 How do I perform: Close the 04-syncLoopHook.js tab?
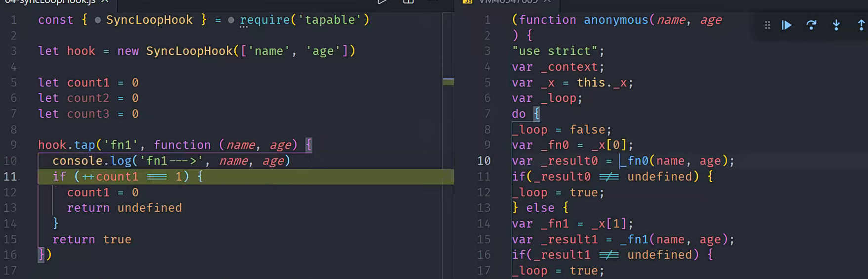105,1
